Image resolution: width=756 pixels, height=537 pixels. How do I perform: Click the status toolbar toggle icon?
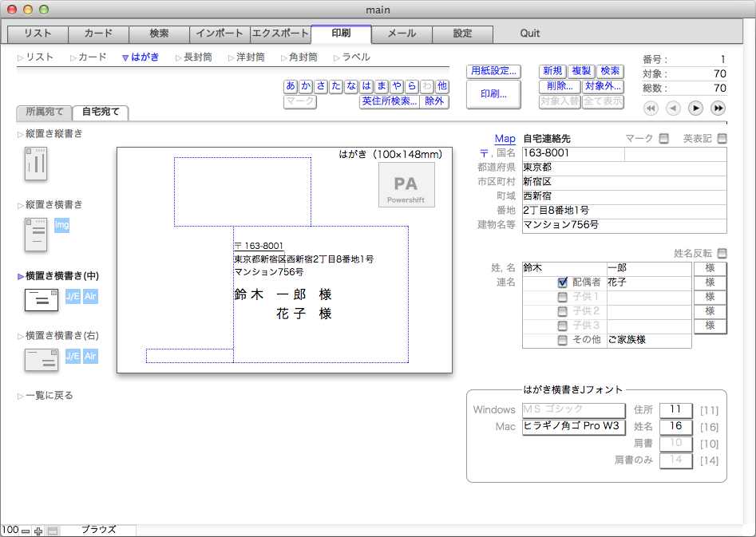pos(53,531)
